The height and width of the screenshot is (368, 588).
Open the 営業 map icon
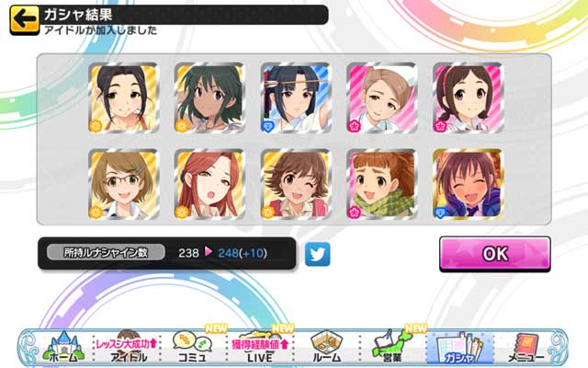[x=392, y=347]
